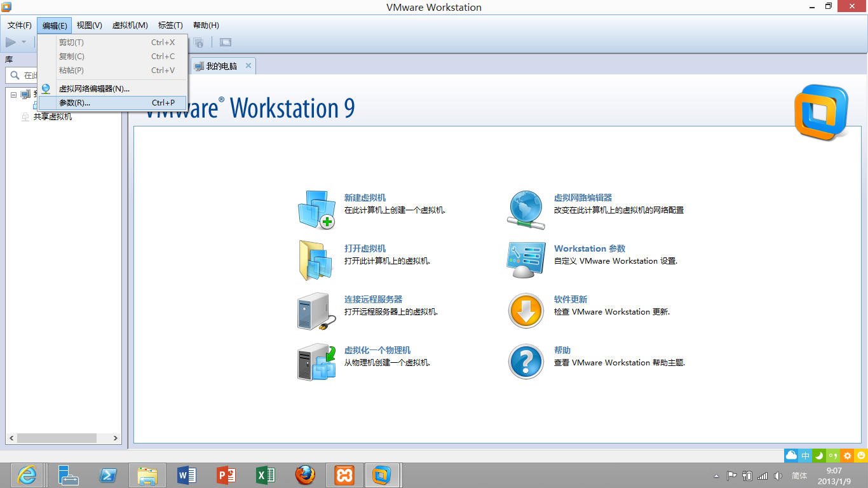Click the 虚拟网路编辑器 link on home page
868x488 pixels.
tap(583, 198)
